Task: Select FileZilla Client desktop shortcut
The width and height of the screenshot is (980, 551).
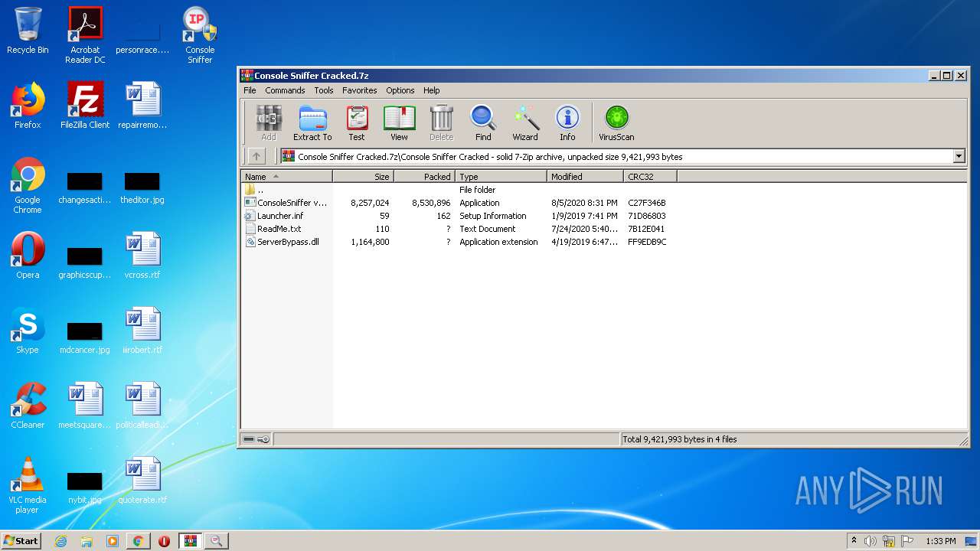Action: (x=85, y=106)
